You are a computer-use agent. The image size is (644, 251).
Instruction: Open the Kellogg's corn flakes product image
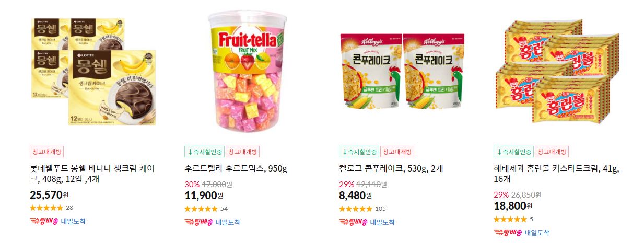point(402,71)
